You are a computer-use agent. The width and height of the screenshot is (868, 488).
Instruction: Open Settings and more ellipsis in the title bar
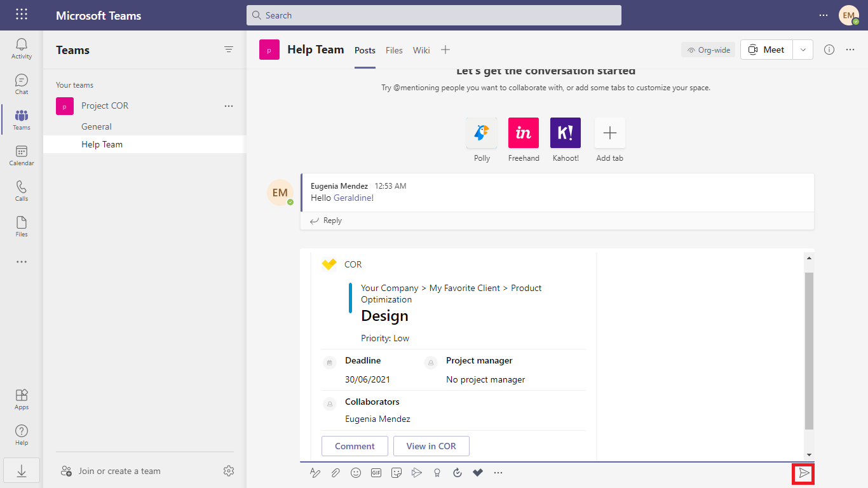[824, 15]
